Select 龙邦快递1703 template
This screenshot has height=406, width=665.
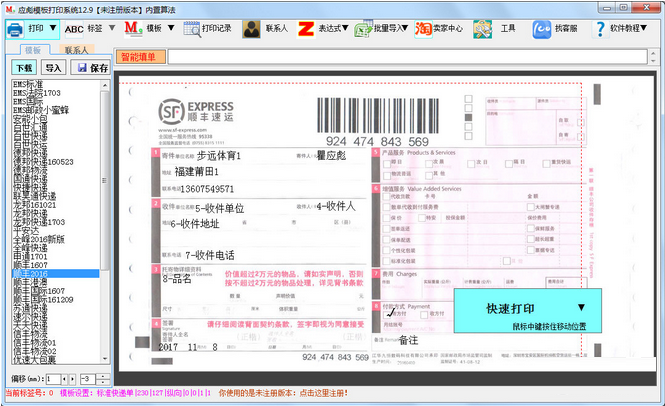click(39, 222)
